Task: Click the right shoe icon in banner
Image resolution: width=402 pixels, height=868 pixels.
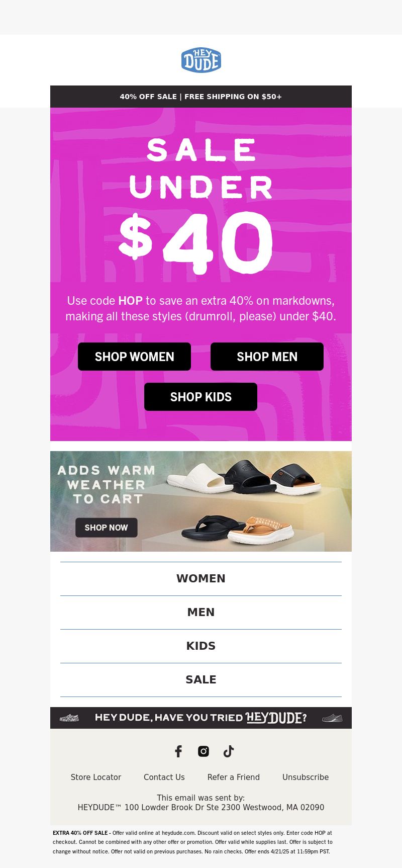Action: 332,718
